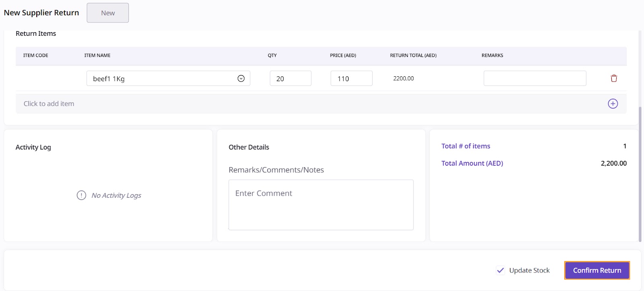
Task: Focus the item Remarks input box
Action: 535,78
